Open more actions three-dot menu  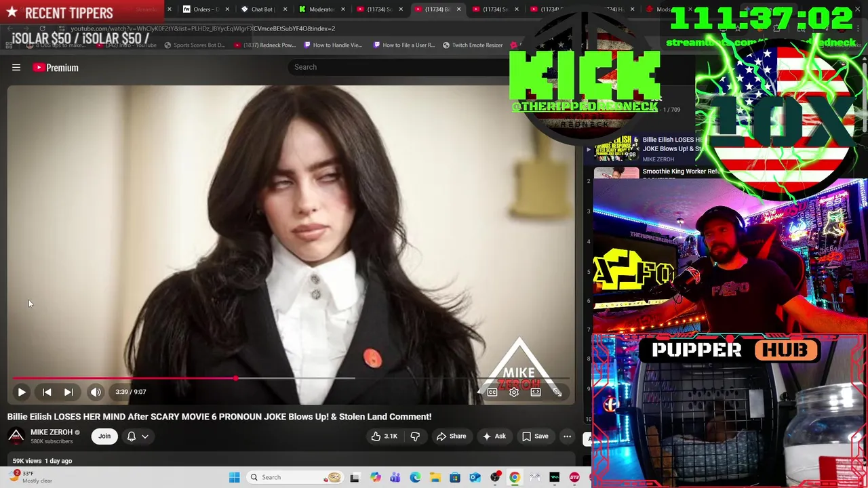coord(568,436)
